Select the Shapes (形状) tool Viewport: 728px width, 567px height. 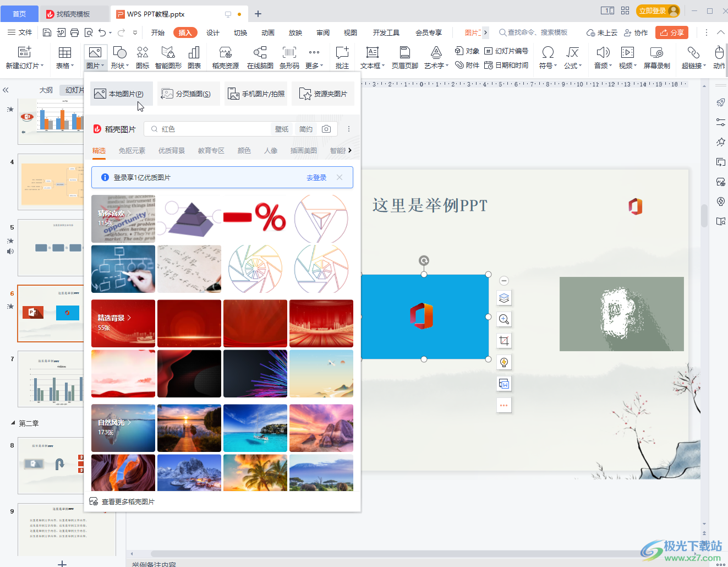tap(119, 57)
